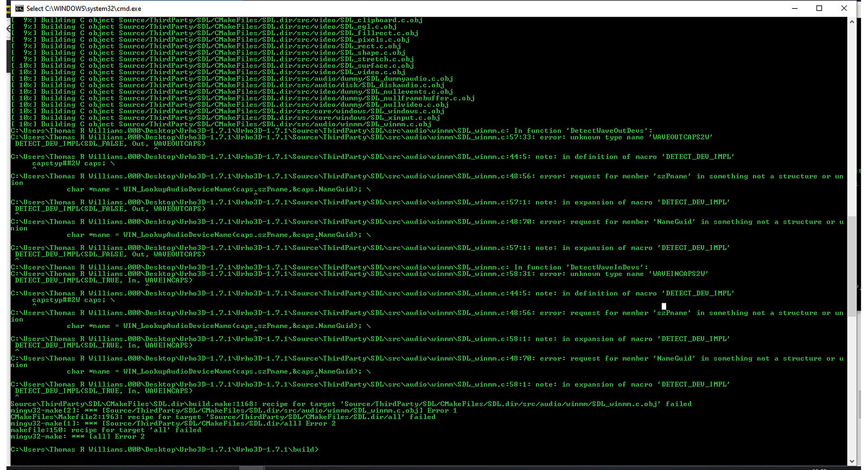Click the build line for SDL_nullvideo.c.obj
Viewport: 868px width, 470px height.
[x=230, y=104]
